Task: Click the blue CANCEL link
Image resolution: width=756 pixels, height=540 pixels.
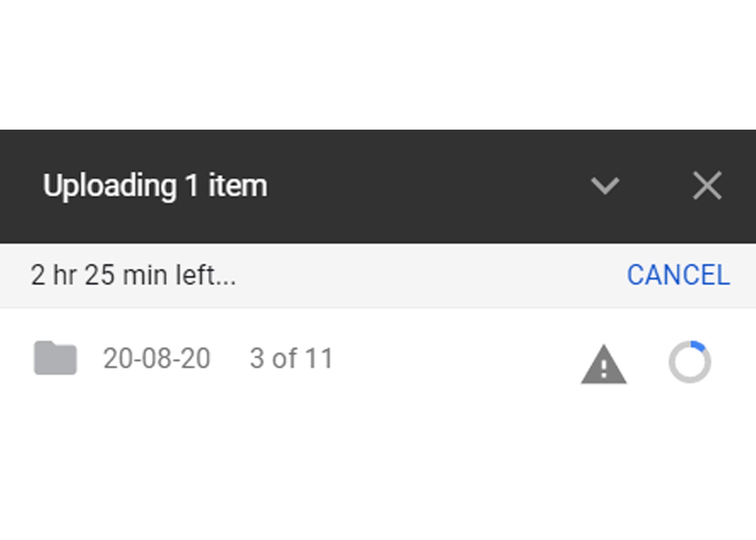Action: pos(679,275)
